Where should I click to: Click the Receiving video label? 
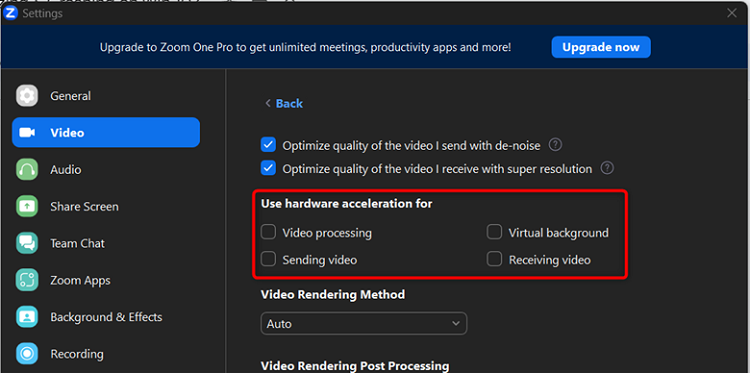[x=550, y=260]
